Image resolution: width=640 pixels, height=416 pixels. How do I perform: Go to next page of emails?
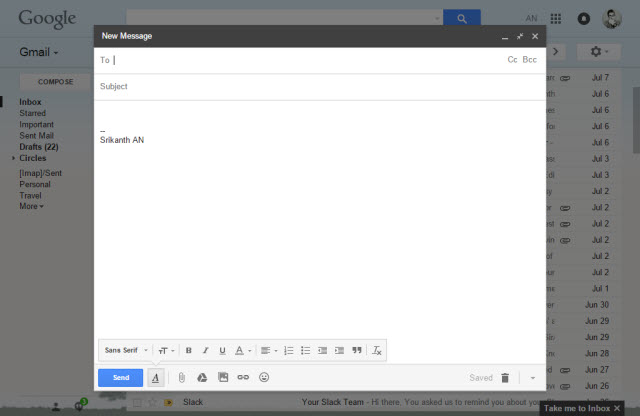[x=556, y=52]
